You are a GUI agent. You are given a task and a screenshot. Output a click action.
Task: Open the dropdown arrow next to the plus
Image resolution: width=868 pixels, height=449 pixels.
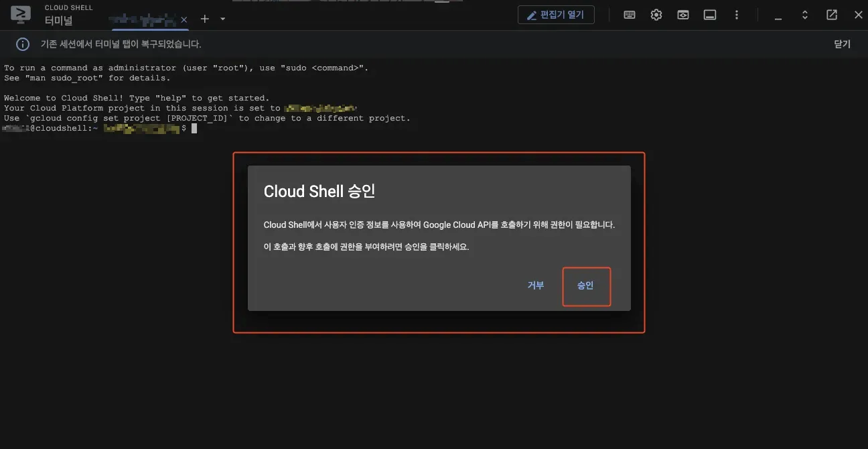click(223, 19)
